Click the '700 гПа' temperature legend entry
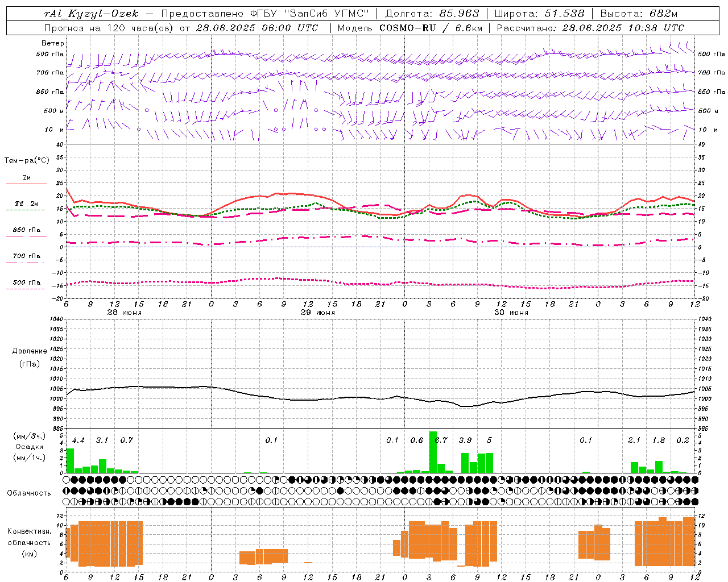The width and height of the screenshot is (728, 582). pyautogui.click(x=26, y=256)
